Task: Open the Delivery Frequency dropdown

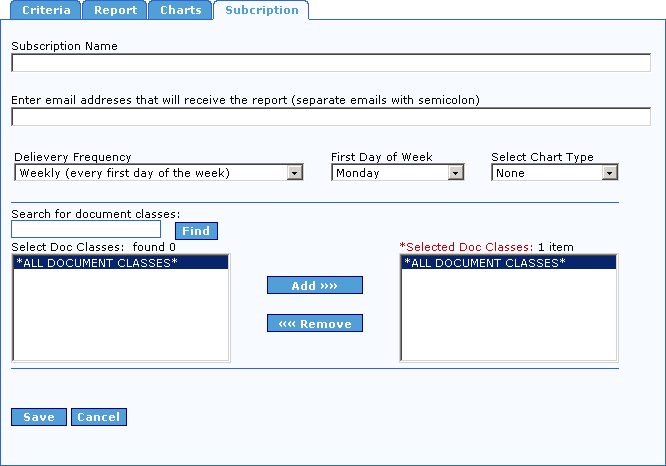Action: pos(159,173)
